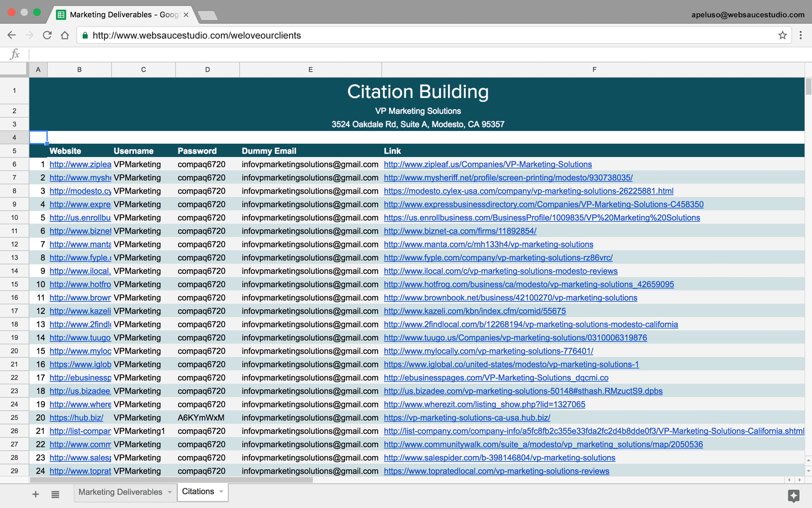Click the Username heading cell

pos(144,151)
